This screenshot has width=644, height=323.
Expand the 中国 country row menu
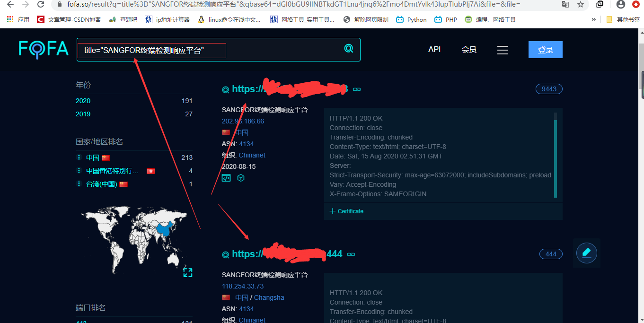pyautogui.click(x=79, y=157)
